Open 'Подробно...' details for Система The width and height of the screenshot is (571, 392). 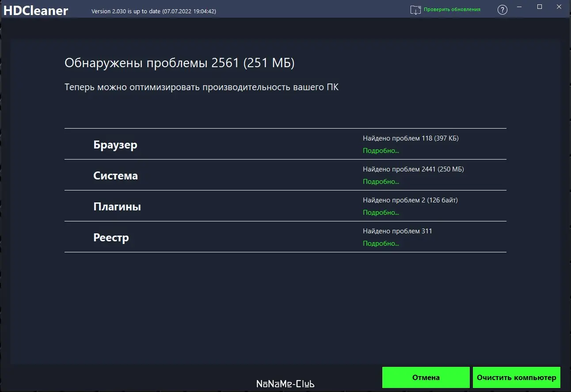[x=381, y=182]
